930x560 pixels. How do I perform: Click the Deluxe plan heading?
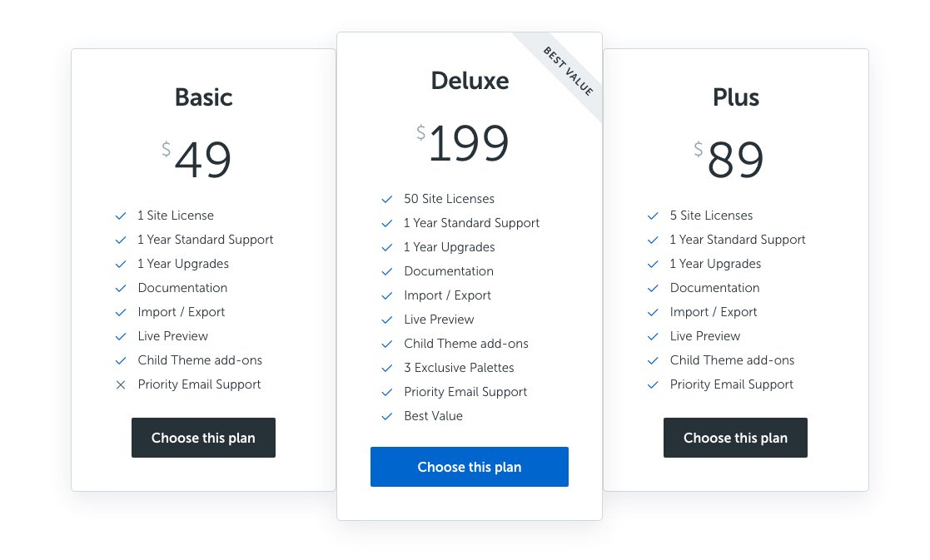470,81
